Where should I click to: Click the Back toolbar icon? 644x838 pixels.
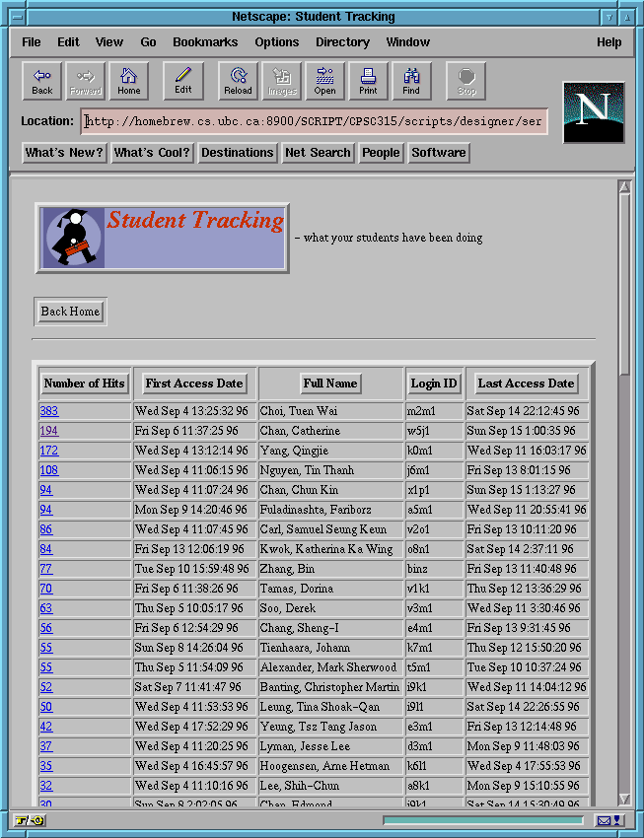point(41,81)
